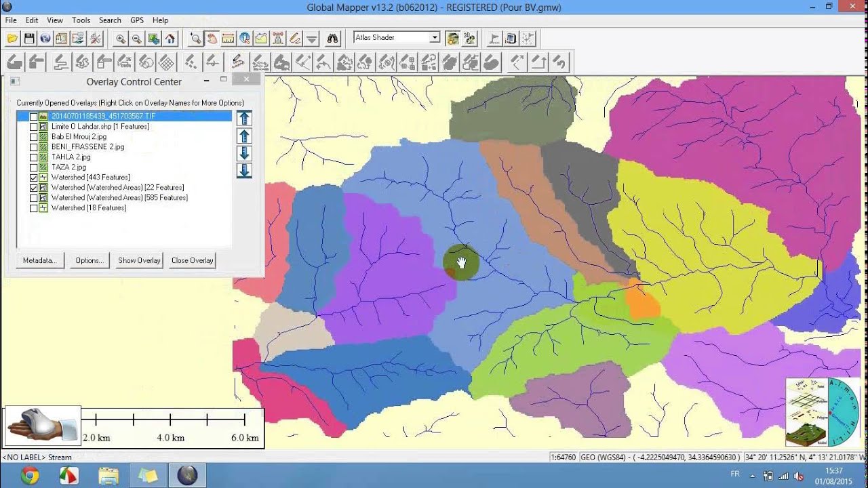Enable checkbox for Limite O Lahdar.shp
The image size is (868, 488).
[33, 127]
